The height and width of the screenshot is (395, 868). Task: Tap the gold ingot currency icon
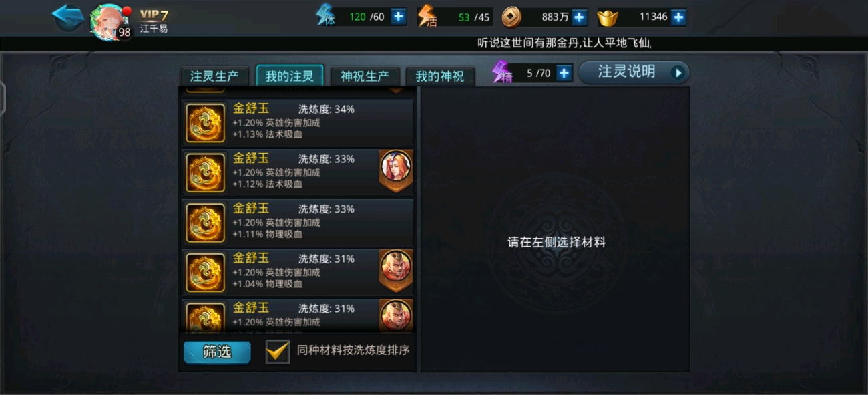coord(608,17)
